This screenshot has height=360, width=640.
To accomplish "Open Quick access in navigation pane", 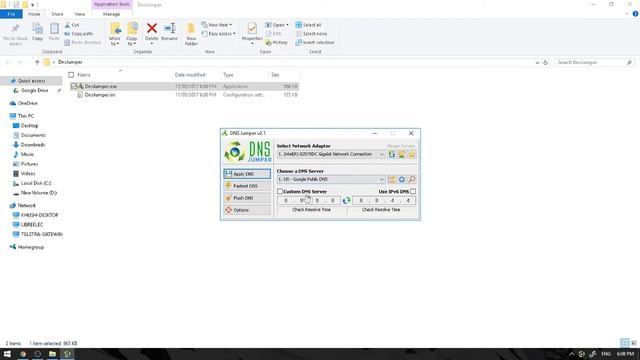I will (31, 81).
